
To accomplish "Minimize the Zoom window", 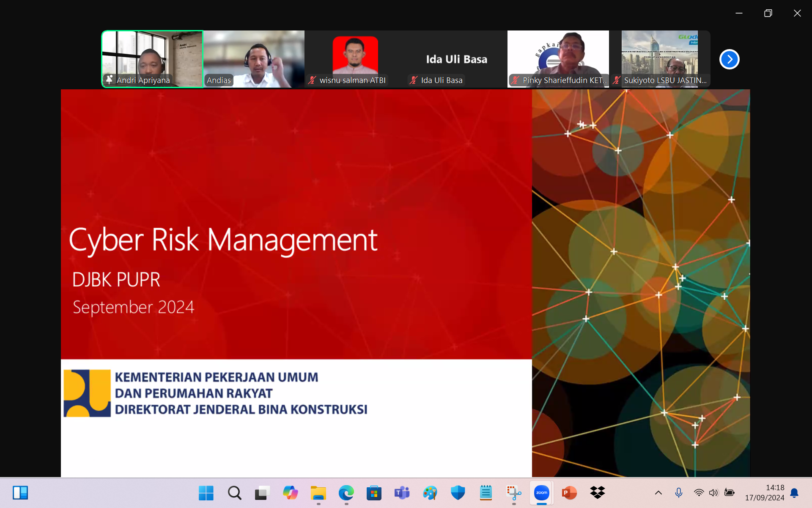I will 739,13.
